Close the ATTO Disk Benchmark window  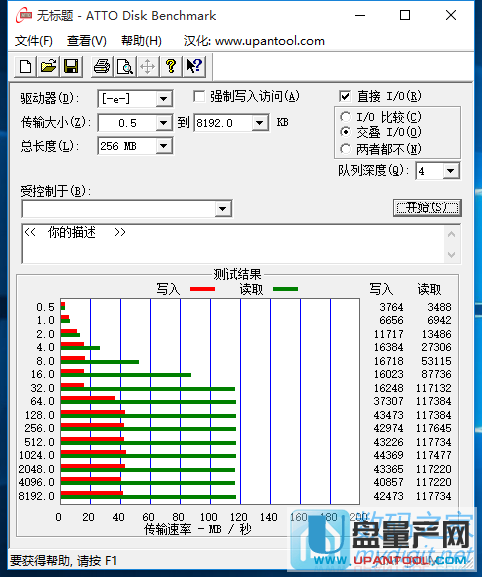[x=451, y=15]
